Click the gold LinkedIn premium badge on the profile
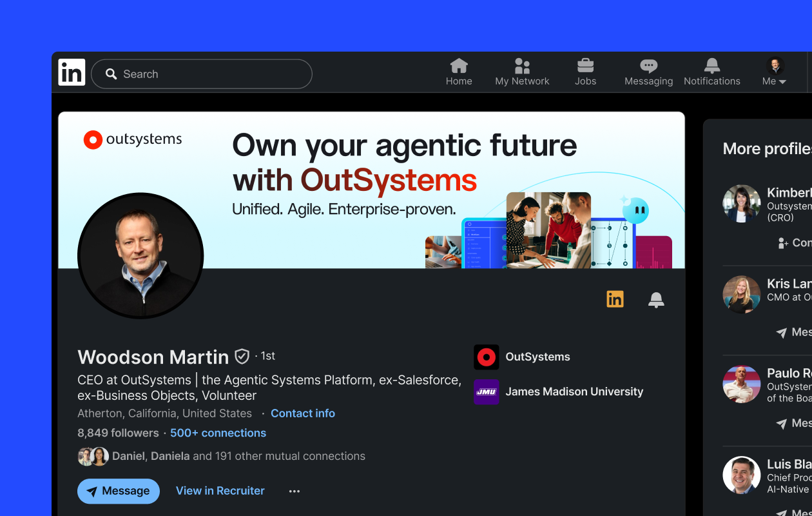Screen dimensions: 812x516 tap(615, 299)
